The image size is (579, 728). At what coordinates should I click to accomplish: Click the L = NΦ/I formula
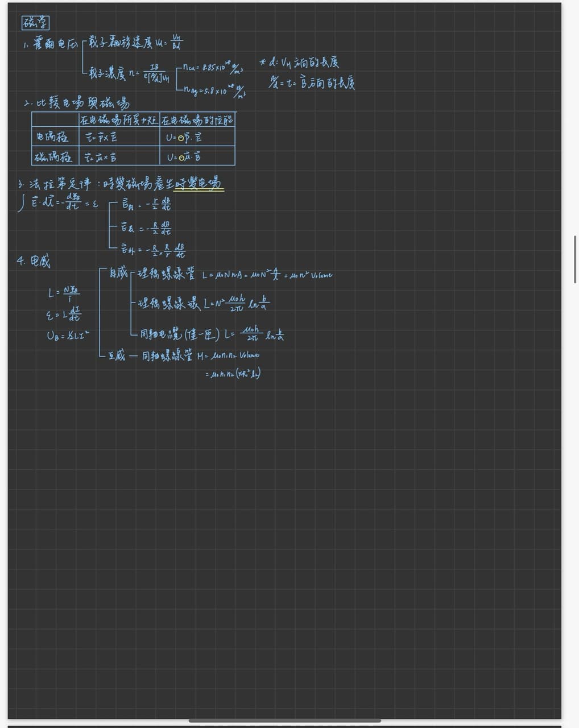[64, 294]
